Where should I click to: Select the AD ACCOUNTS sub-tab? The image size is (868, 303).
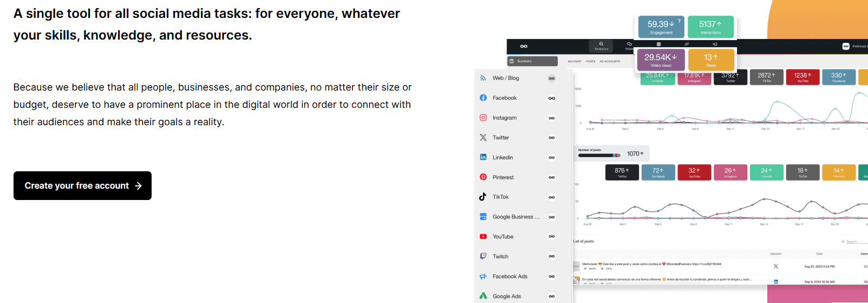[610, 61]
